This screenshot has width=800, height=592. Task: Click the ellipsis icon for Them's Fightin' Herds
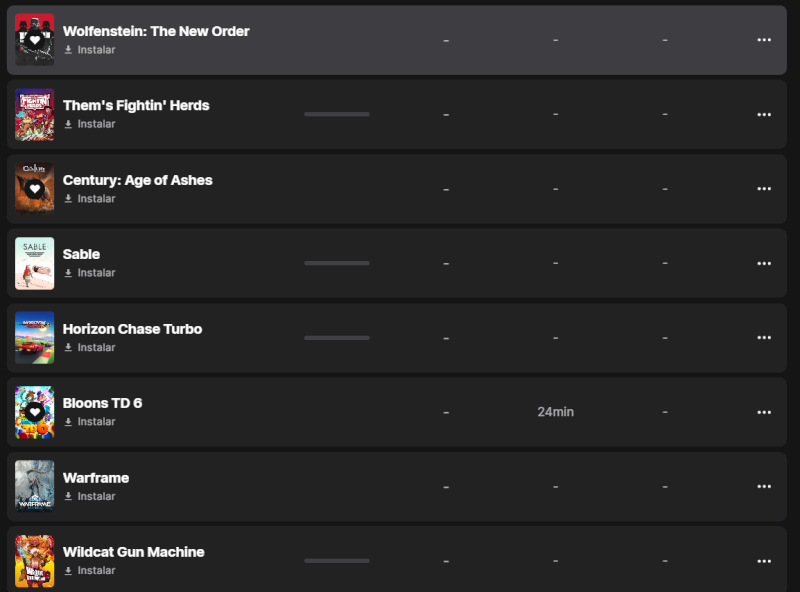pyautogui.click(x=764, y=114)
